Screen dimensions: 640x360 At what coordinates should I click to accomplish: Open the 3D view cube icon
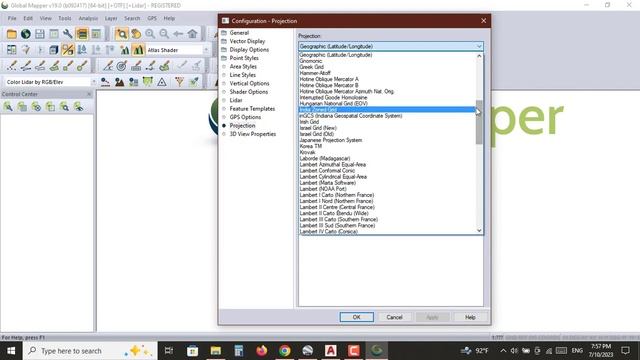pyautogui.click(x=53, y=50)
